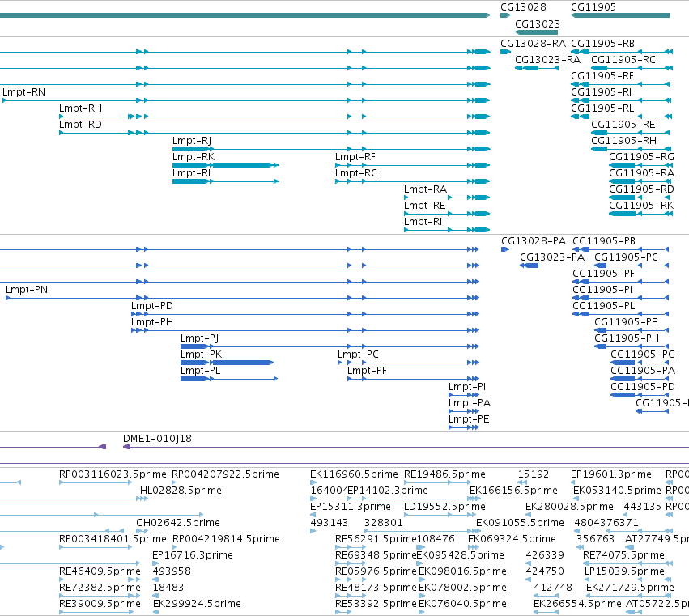Select EST label GH02642.5prime
The image size is (689, 616).
178,522
